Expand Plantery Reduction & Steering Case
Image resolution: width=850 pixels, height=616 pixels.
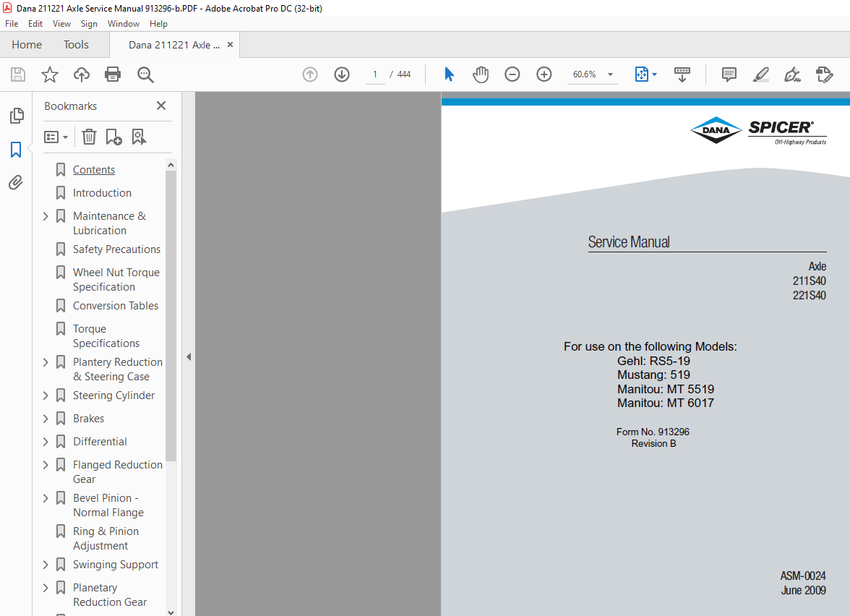coord(46,362)
